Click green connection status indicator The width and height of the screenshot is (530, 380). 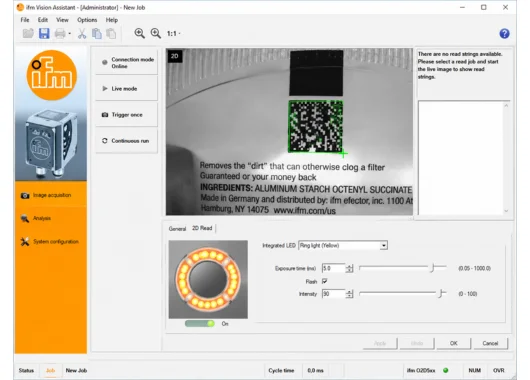[445, 371]
